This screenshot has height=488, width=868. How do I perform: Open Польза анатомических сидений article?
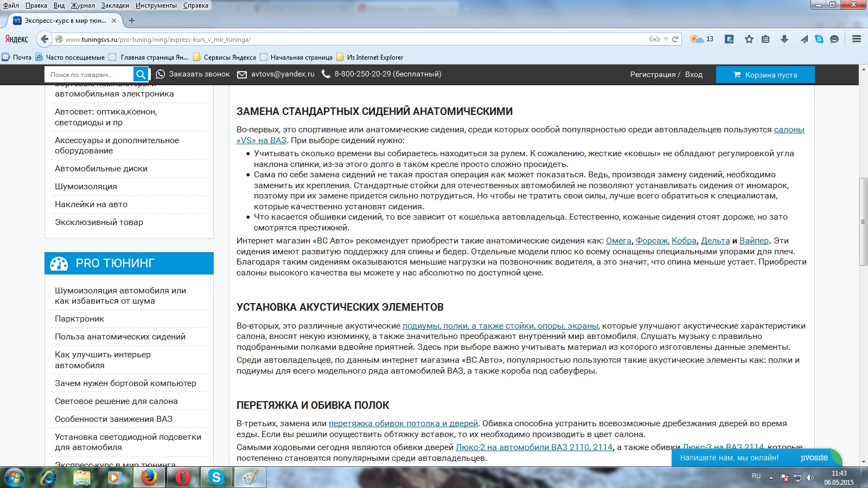pos(120,337)
